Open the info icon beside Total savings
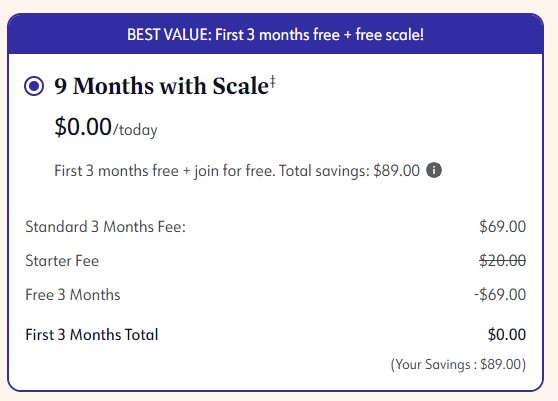Screen dimensions: 558x401 [x=434, y=170]
